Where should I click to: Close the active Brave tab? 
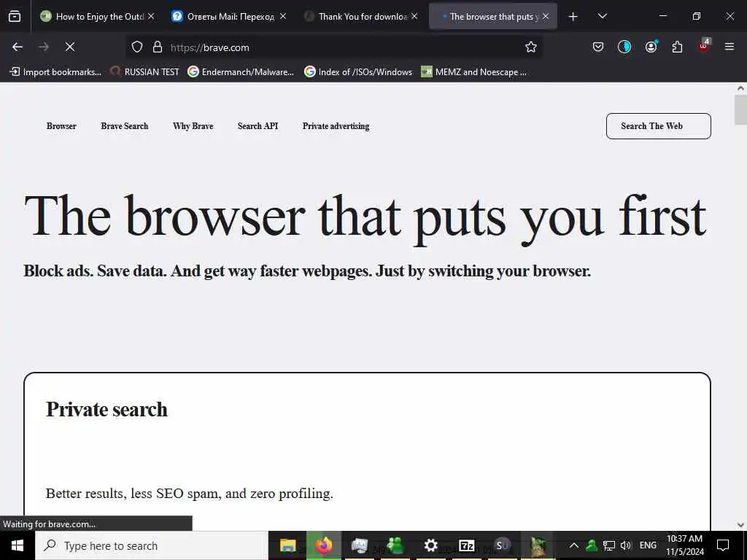tap(546, 16)
